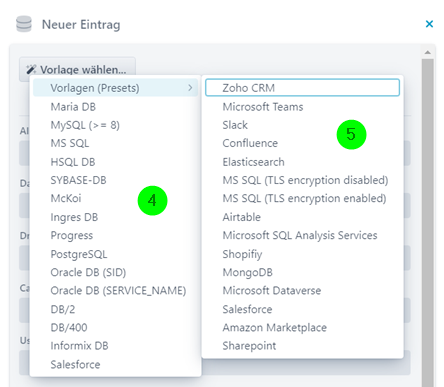
Task: Select Oracle DB (SERVICE_NAME) template
Action: [x=115, y=291]
